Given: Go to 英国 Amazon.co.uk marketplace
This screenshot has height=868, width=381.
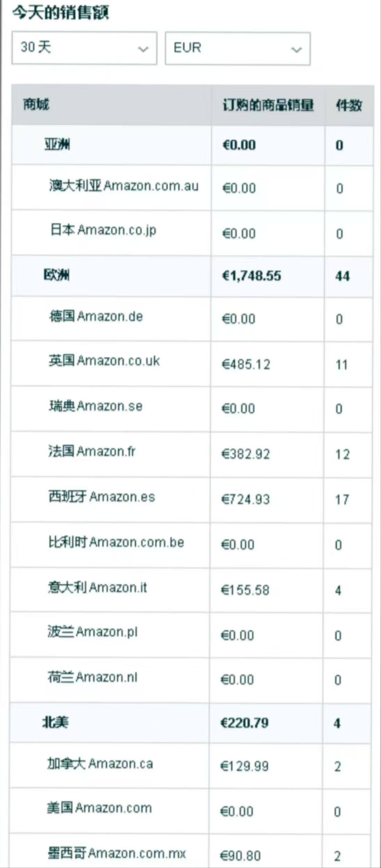Looking at the screenshot, I should [x=104, y=361].
